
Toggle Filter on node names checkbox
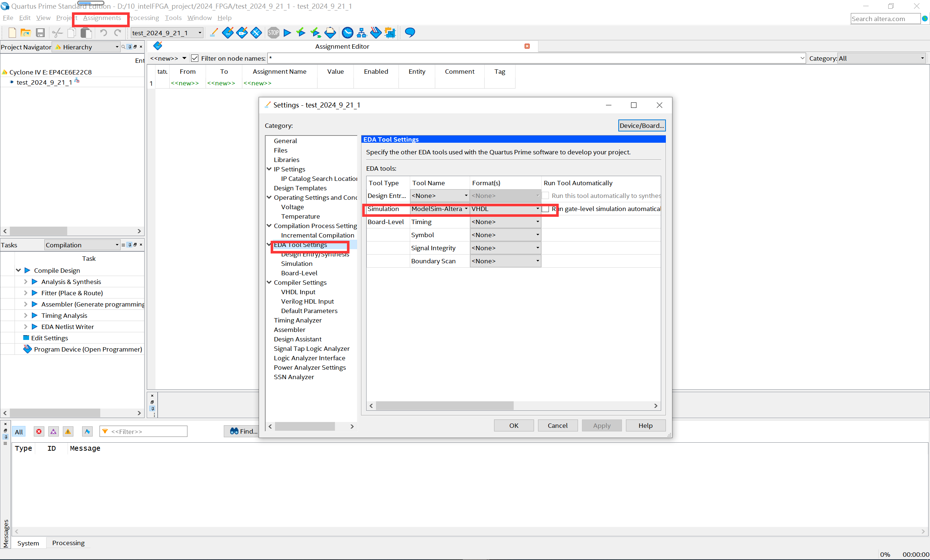click(195, 58)
